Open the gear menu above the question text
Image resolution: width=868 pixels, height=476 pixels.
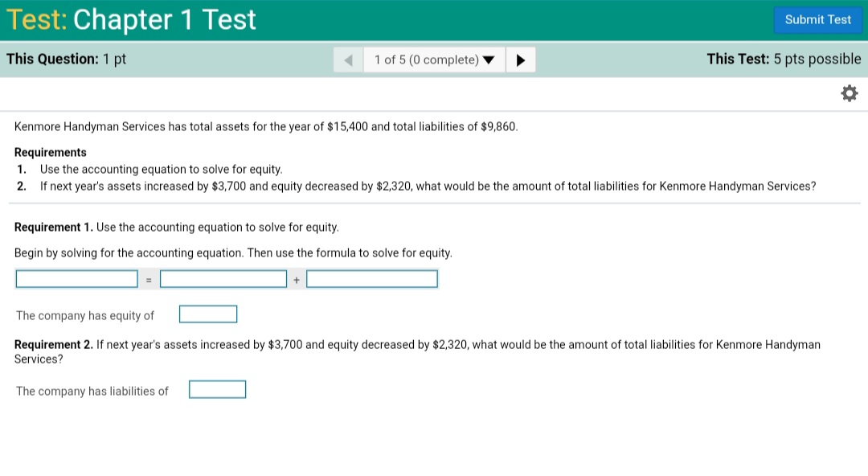pyautogui.click(x=850, y=93)
